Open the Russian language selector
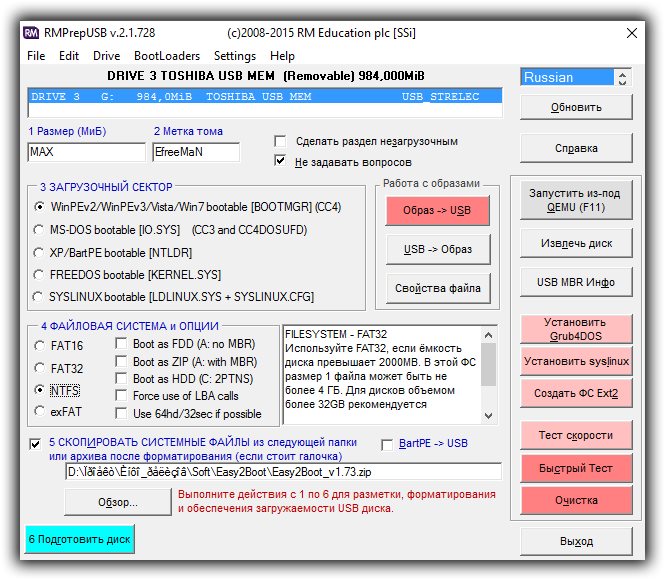Screen dimensions: 665x580 click(x=567, y=77)
